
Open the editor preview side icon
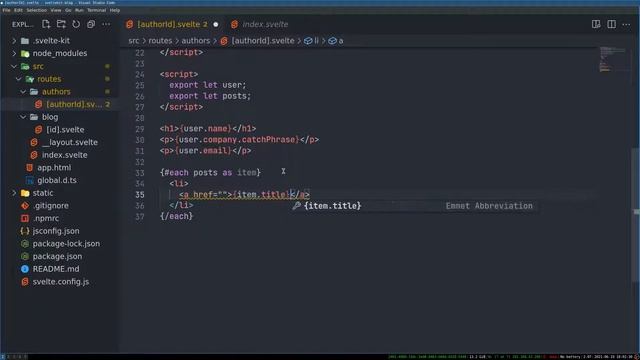(x=596, y=24)
